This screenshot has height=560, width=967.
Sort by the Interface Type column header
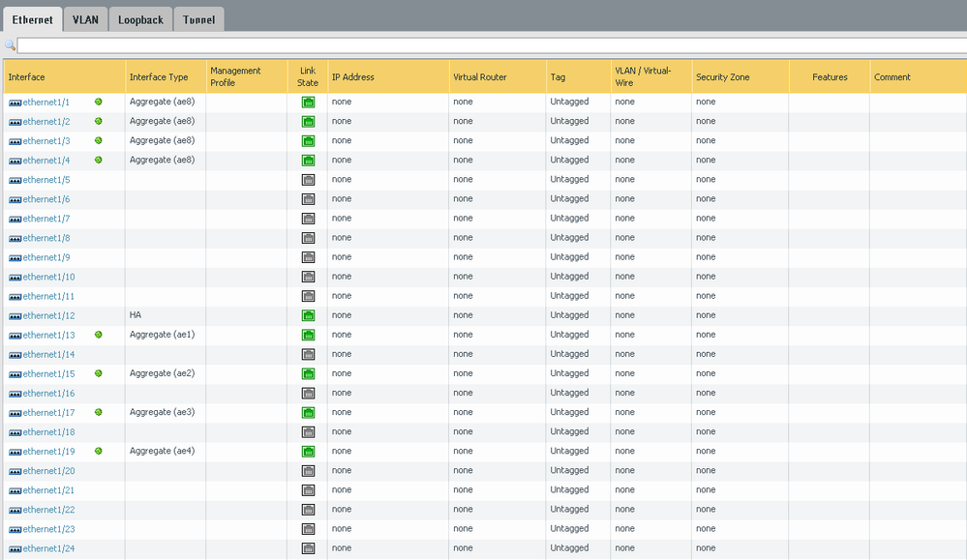tap(159, 77)
